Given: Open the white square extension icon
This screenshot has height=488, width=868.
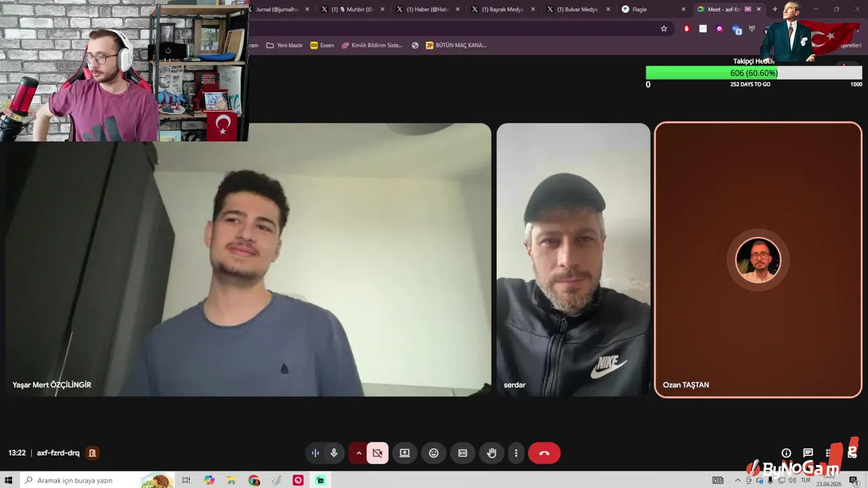Looking at the screenshot, I should click(703, 28).
